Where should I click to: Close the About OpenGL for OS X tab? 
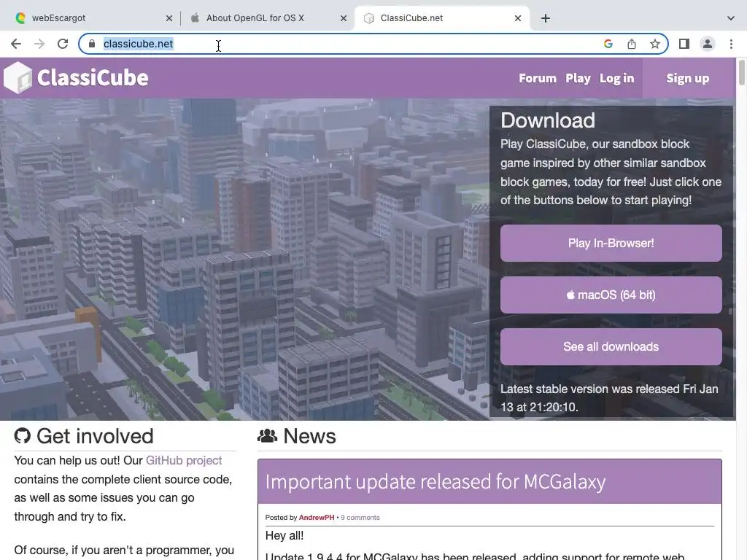coord(344,18)
